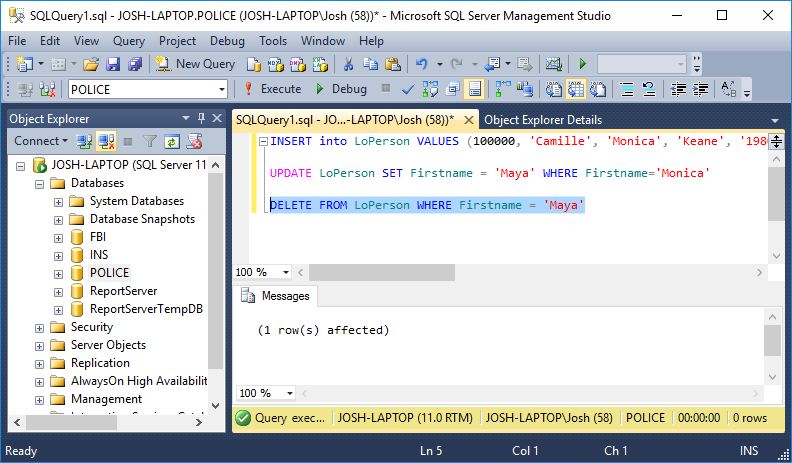The width and height of the screenshot is (792, 463).
Task: Click the Open File folder icon
Action: pos(91,64)
